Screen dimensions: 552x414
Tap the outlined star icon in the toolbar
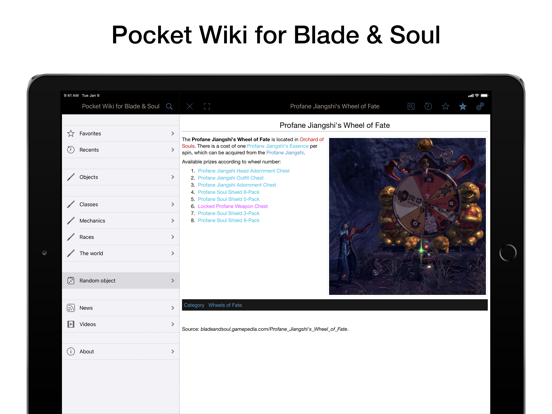(x=445, y=106)
